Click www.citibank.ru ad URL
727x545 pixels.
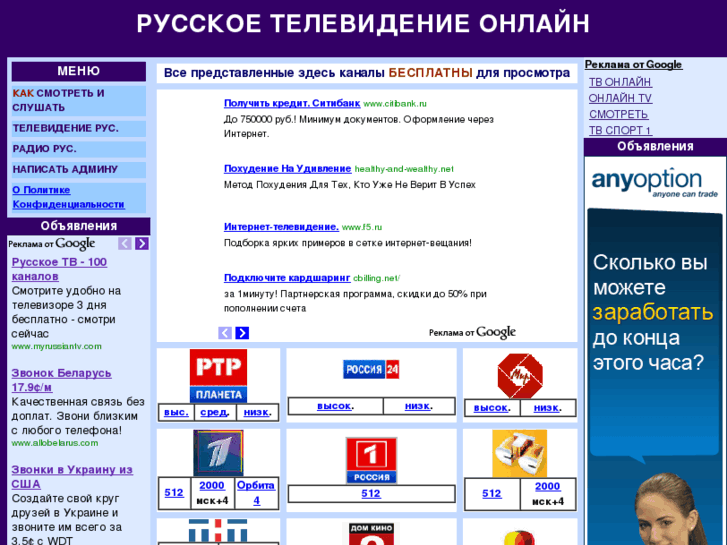pos(395,104)
